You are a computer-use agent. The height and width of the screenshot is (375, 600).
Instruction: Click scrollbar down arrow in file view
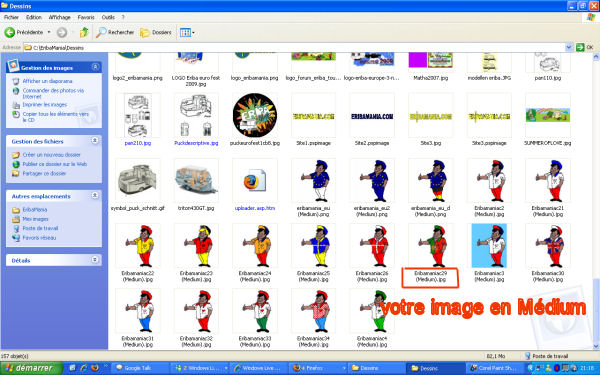[596, 346]
